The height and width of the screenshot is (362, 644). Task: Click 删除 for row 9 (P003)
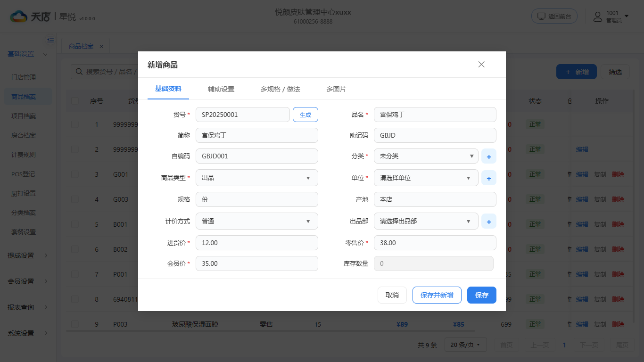[618, 324]
